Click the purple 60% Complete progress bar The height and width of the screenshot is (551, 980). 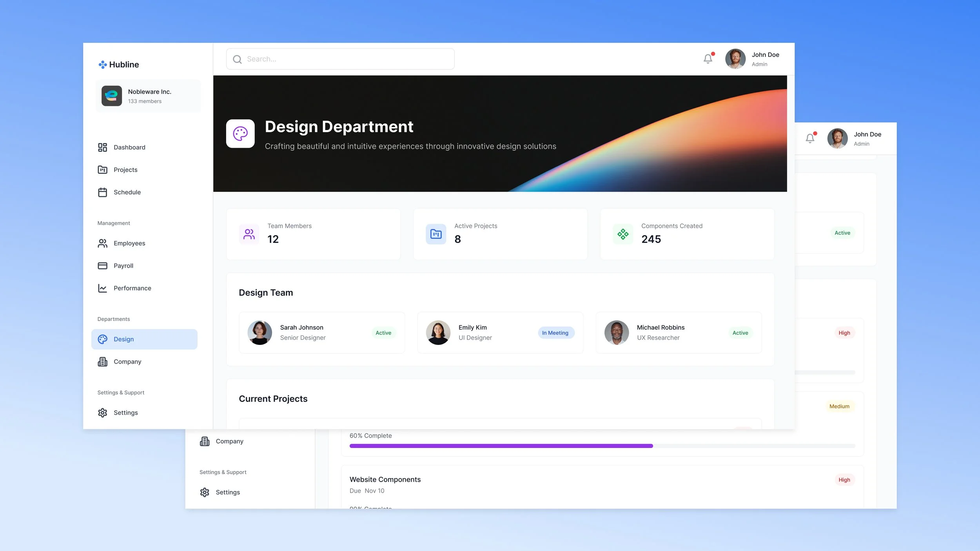(501, 446)
